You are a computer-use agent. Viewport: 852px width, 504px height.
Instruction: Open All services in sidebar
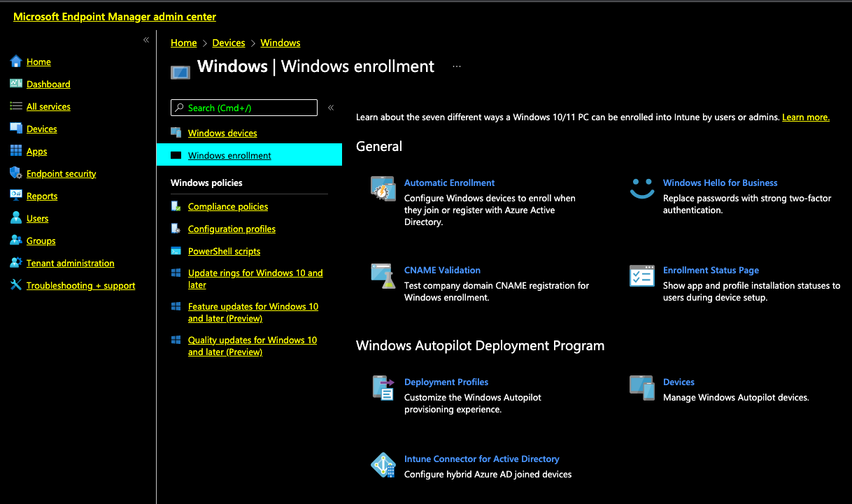click(48, 106)
